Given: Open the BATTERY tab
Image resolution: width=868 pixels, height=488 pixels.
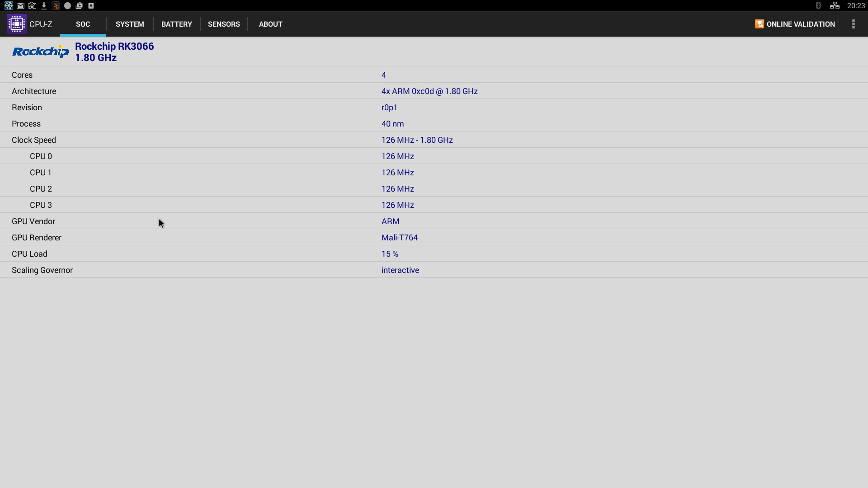Looking at the screenshot, I should [x=176, y=24].
